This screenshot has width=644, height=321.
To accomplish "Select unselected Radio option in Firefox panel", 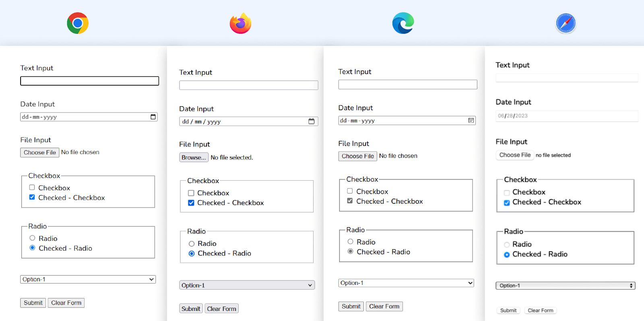I will (x=192, y=244).
